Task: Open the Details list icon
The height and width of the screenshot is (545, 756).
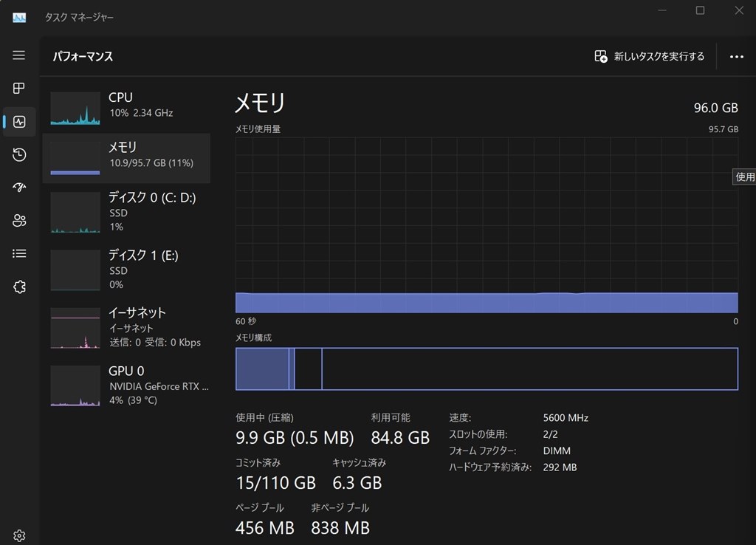Action: coord(19,253)
